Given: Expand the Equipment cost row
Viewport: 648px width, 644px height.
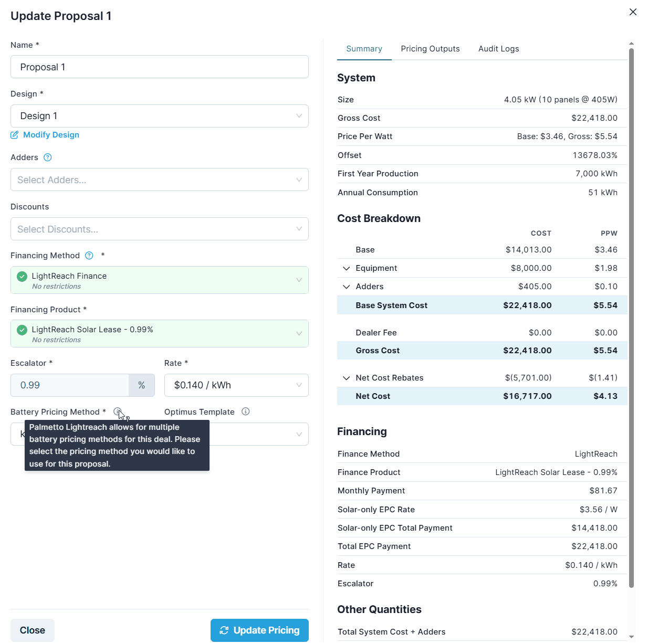Looking at the screenshot, I should 346,268.
